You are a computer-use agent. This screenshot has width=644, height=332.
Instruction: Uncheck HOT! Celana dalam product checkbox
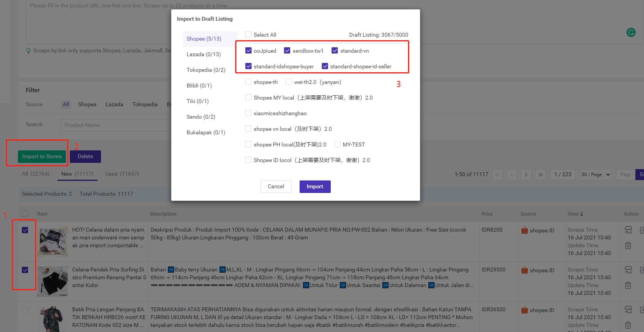tap(25, 230)
